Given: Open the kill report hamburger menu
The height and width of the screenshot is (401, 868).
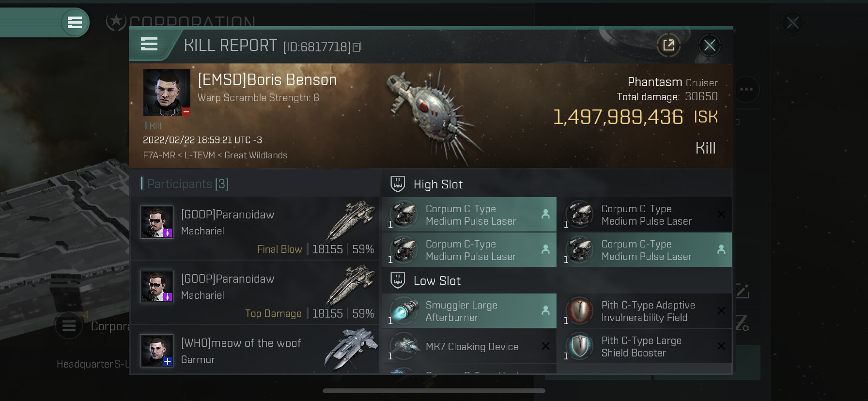Looking at the screenshot, I should [x=149, y=44].
